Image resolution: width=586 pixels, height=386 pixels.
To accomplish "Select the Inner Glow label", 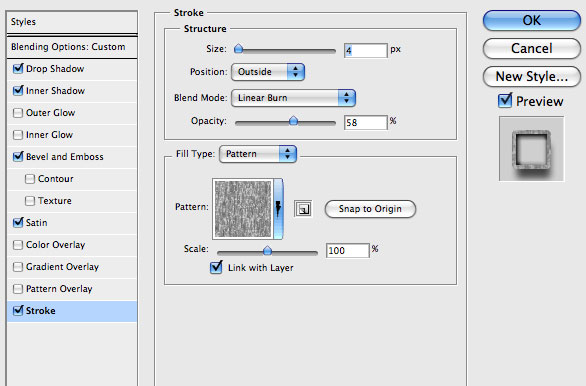I will click(x=49, y=135).
